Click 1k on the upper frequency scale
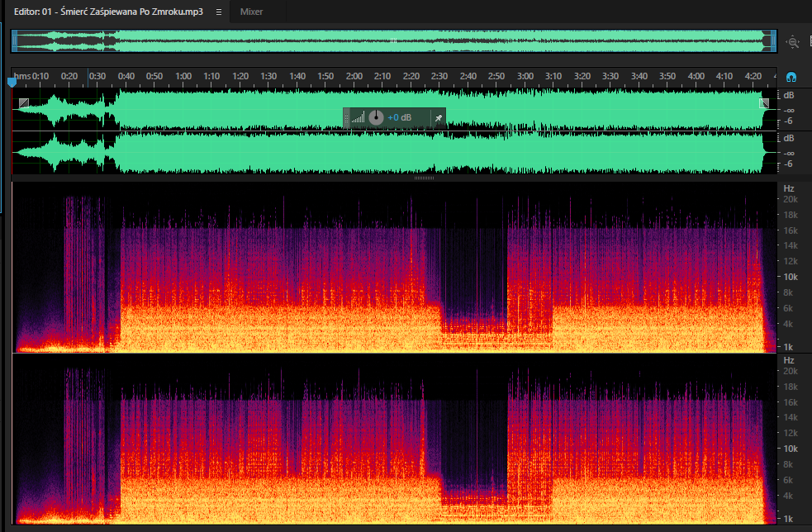812x532 pixels. click(x=788, y=347)
